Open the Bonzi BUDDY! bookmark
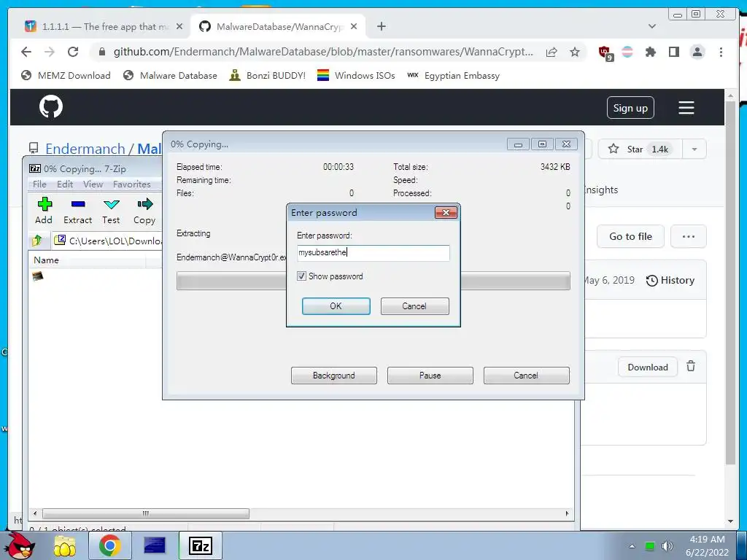Viewport: 747px width, 560px height. 267,76
